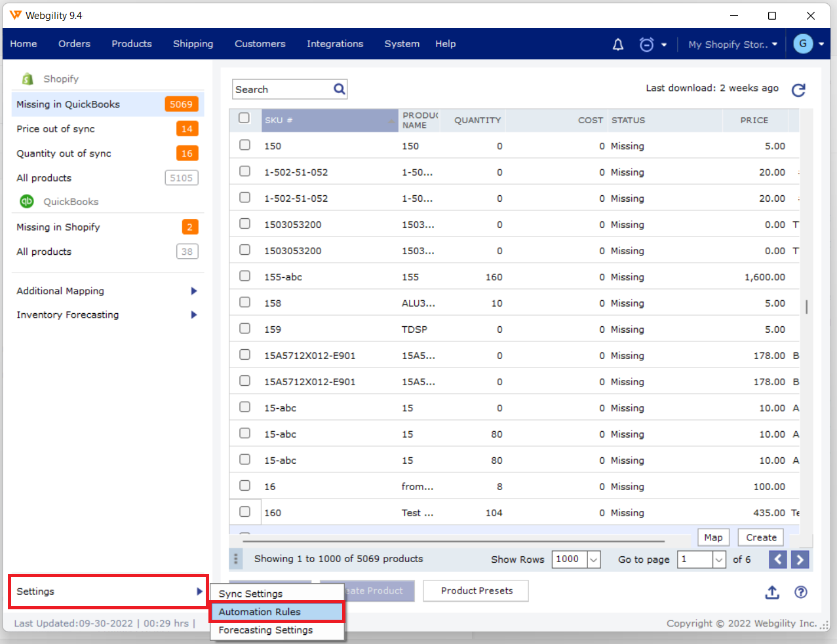Screen dimensions: 837x644
Task: Check the row for SKU 160
Action: [x=244, y=512]
